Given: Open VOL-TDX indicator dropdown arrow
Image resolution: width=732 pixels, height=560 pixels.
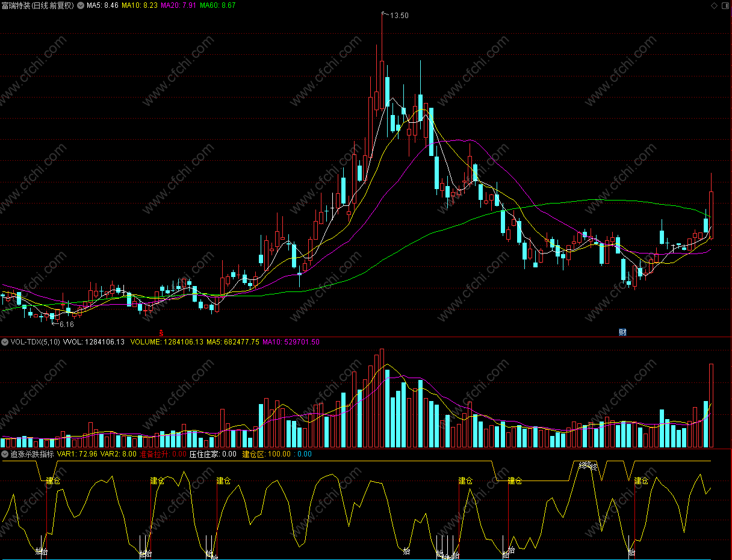Looking at the screenshot, I should pyautogui.click(x=5, y=342).
